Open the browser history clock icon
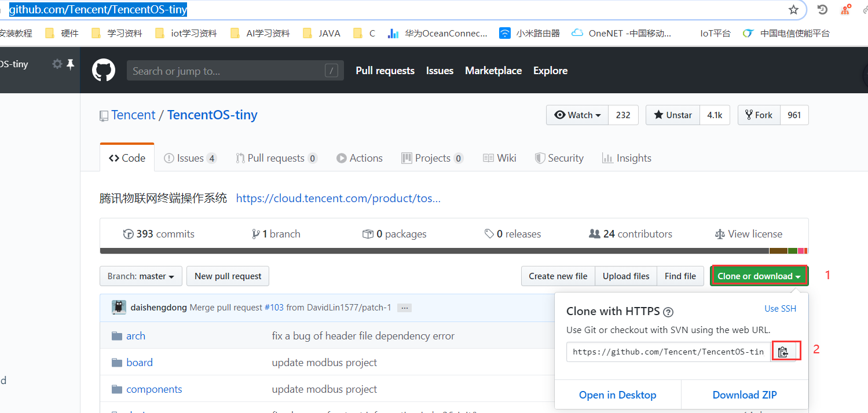Viewport: 868px width, 413px height. pos(822,10)
